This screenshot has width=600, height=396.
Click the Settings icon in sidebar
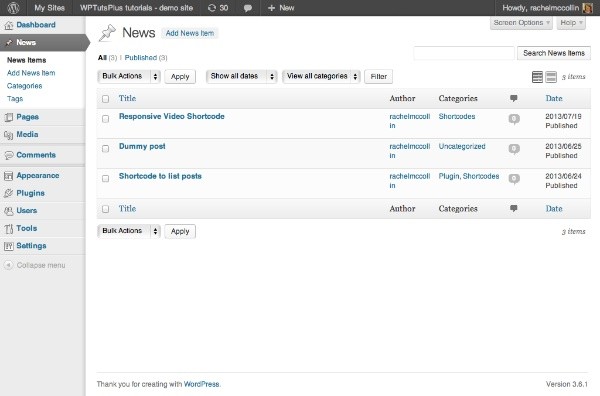pyautogui.click(x=8, y=246)
